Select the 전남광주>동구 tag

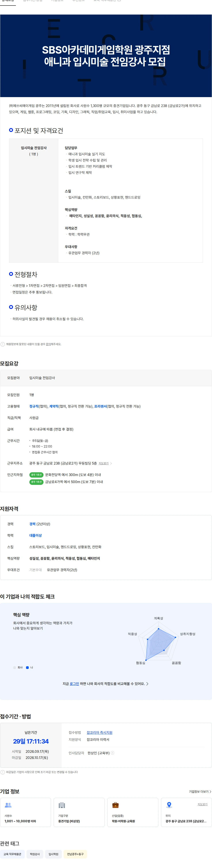point(75,854)
